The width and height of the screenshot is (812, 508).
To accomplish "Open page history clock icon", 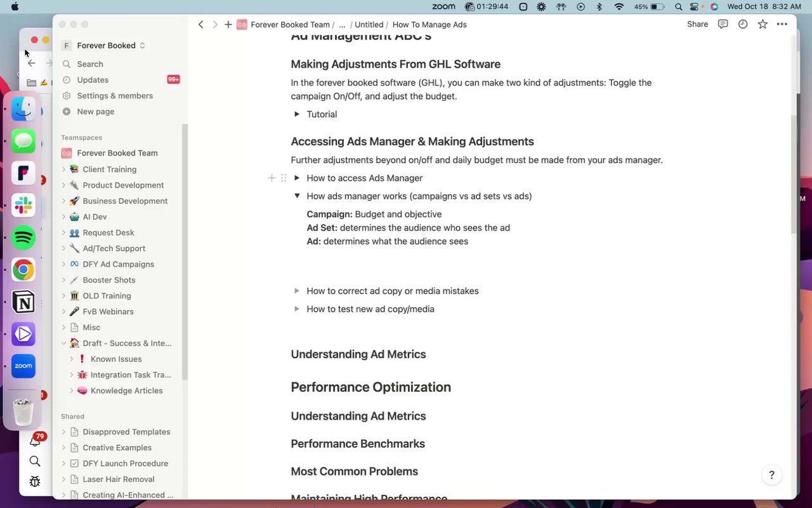I will pyautogui.click(x=743, y=24).
